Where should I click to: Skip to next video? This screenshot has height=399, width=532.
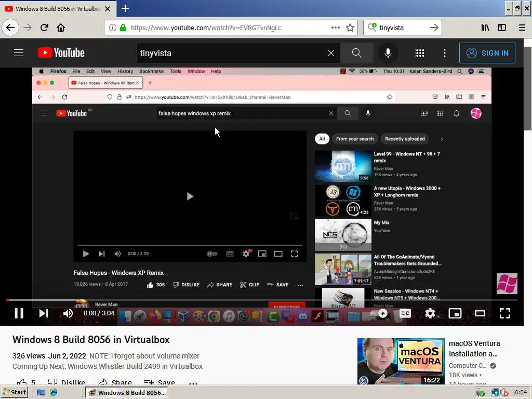[x=44, y=313]
